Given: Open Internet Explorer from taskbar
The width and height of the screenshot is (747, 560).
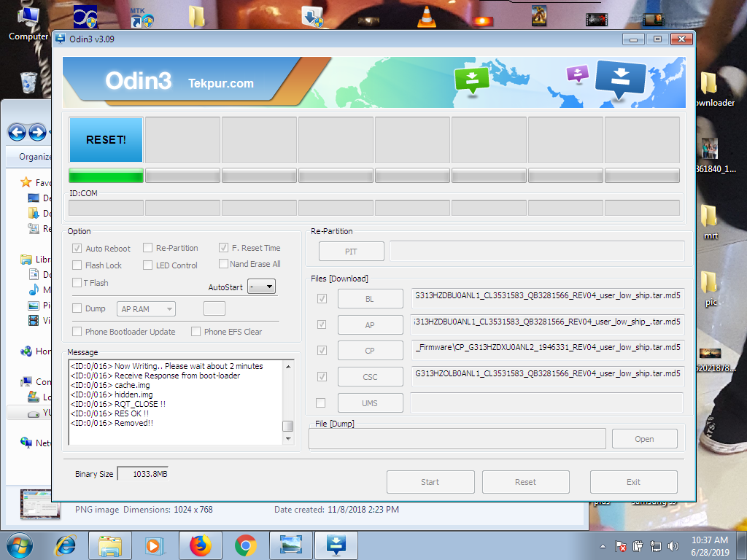Looking at the screenshot, I should (65, 545).
